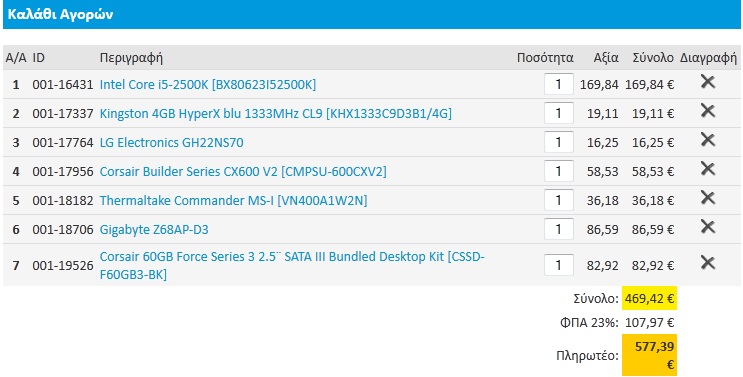This screenshot has width=743, height=377.
Task: Focus quantity field for Thermaltake Commander
Action: coord(559,200)
